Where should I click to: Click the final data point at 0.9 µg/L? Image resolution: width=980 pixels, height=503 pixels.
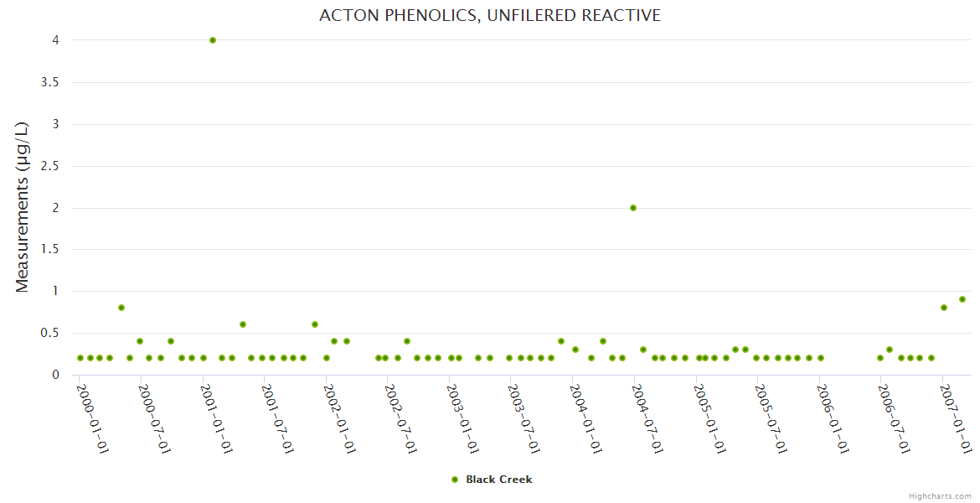[962, 299]
